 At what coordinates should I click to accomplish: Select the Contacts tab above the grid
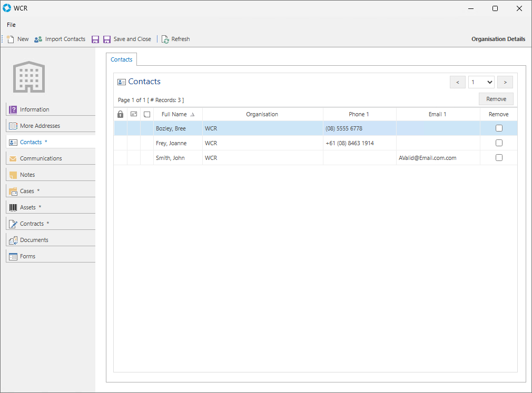tap(121, 59)
